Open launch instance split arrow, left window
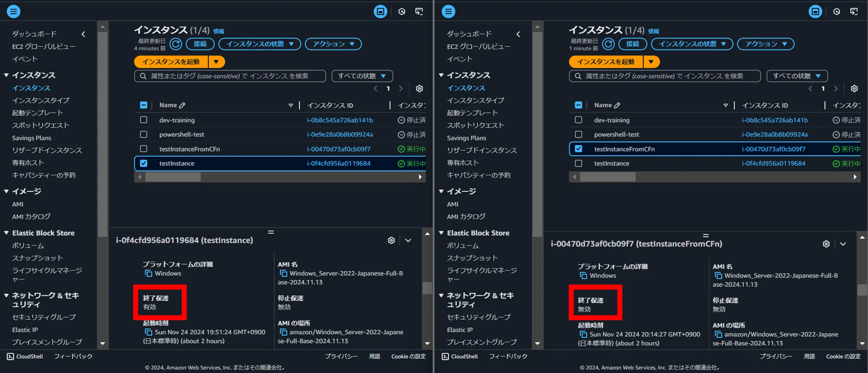Viewport: 868px width, 373px height. coord(216,62)
